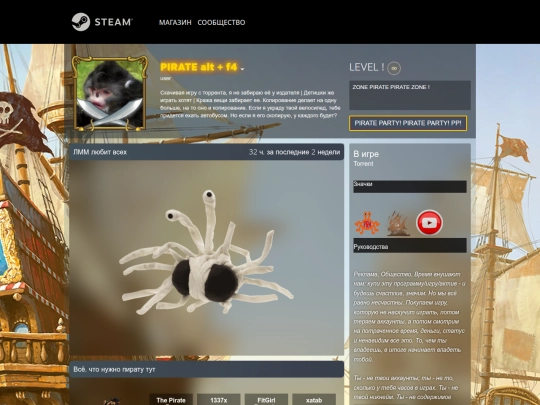The image size is (540, 405).
Task: Click ZONE PIRATE PIRATE ZONE ! box
Action: click(410, 95)
